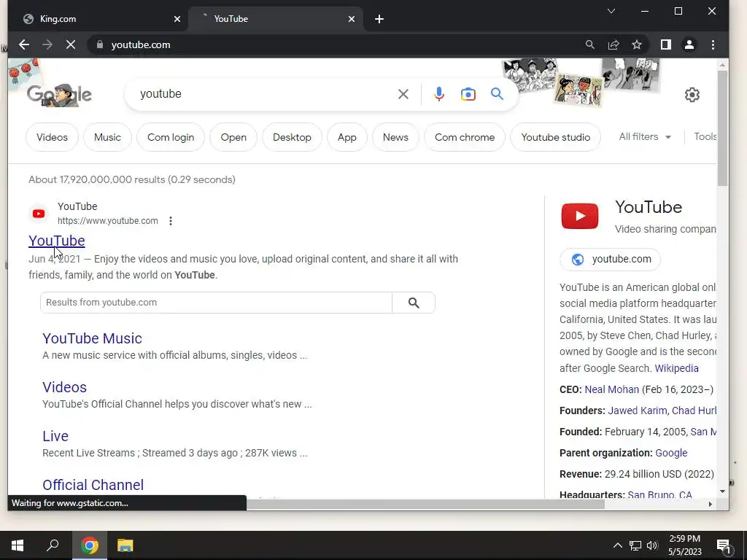The height and width of the screenshot is (560, 747).
Task: Open the Chrome profile avatar icon
Action: click(689, 44)
